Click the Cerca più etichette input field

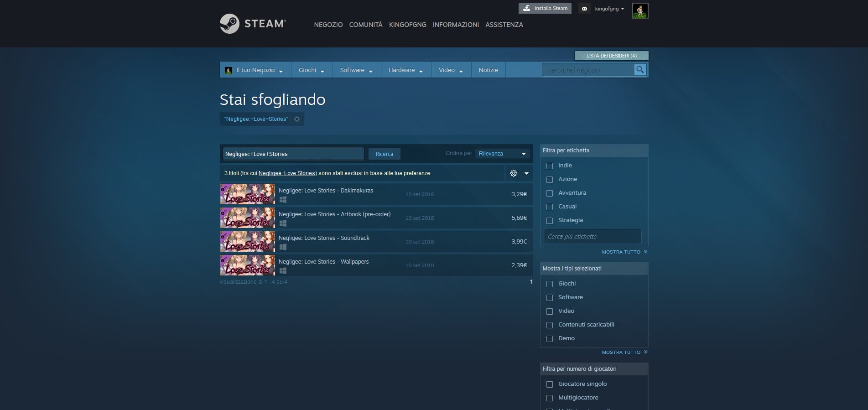click(593, 237)
